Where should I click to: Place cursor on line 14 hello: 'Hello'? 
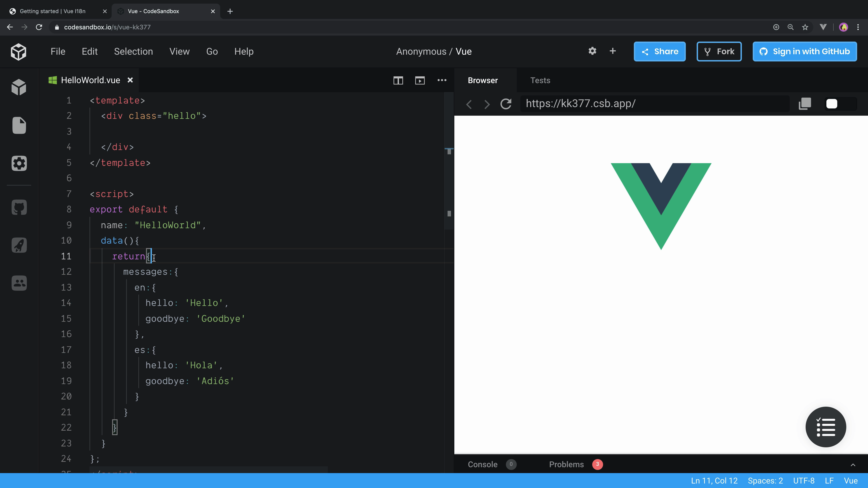coord(187,303)
